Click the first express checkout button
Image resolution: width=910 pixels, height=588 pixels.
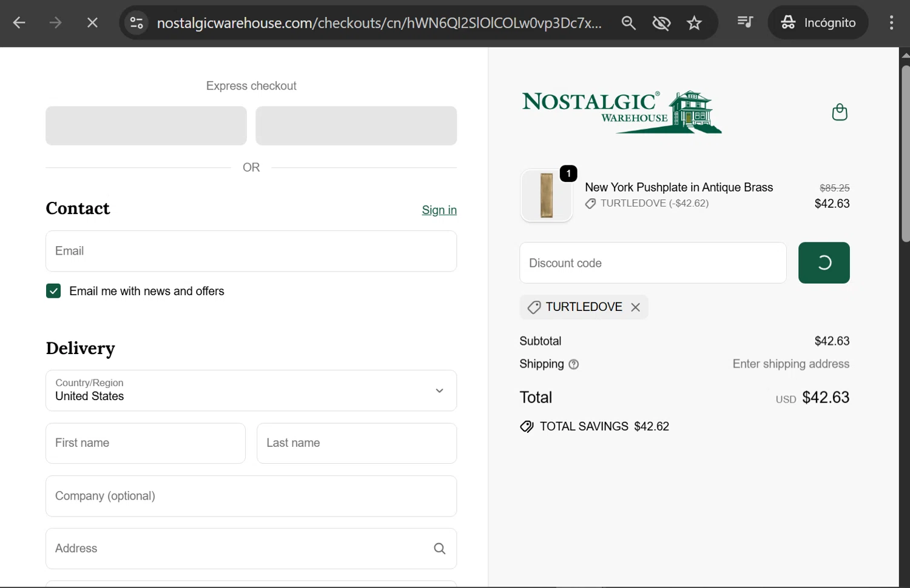tap(146, 125)
